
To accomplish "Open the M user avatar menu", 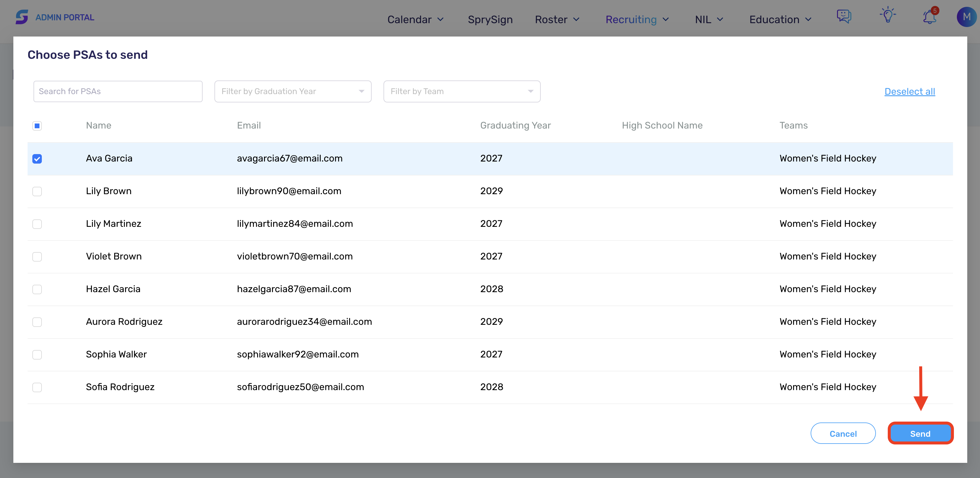I will pyautogui.click(x=967, y=17).
